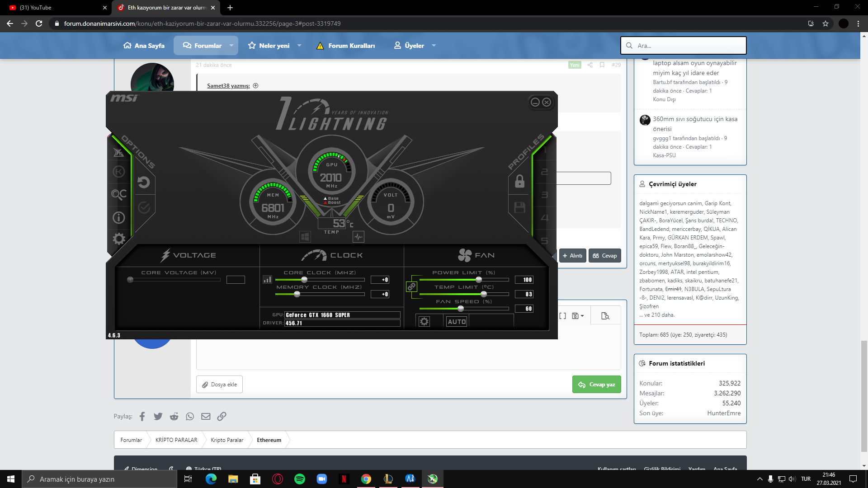Select Afterburner profile slot 3
The height and width of the screenshot is (488, 868).
click(x=544, y=195)
